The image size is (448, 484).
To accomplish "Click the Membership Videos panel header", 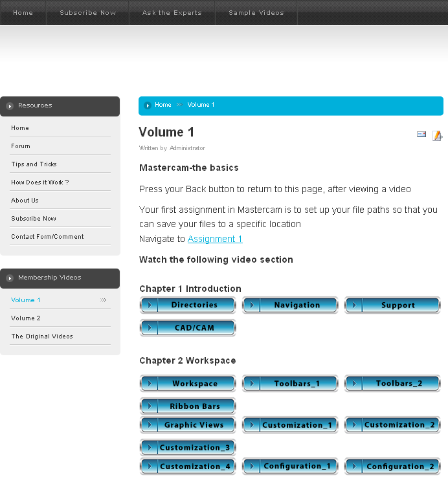I will point(60,278).
